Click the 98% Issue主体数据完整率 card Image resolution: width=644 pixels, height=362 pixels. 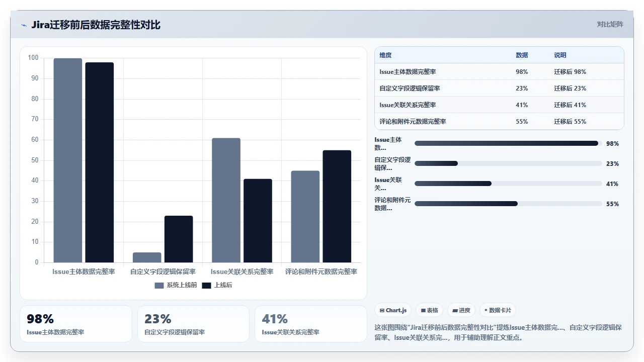click(x=76, y=324)
